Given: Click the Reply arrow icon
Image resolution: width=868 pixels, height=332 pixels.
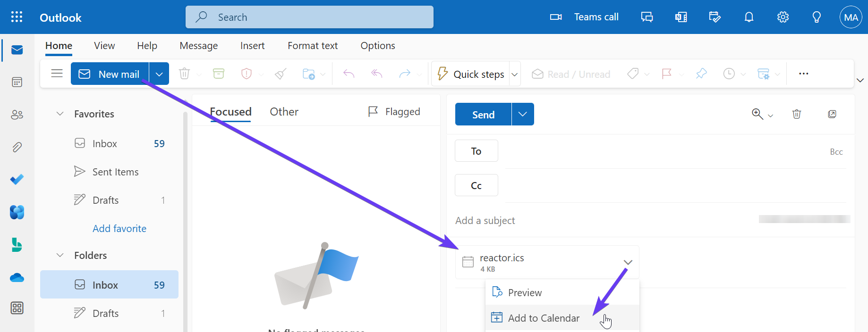Looking at the screenshot, I should point(349,74).
